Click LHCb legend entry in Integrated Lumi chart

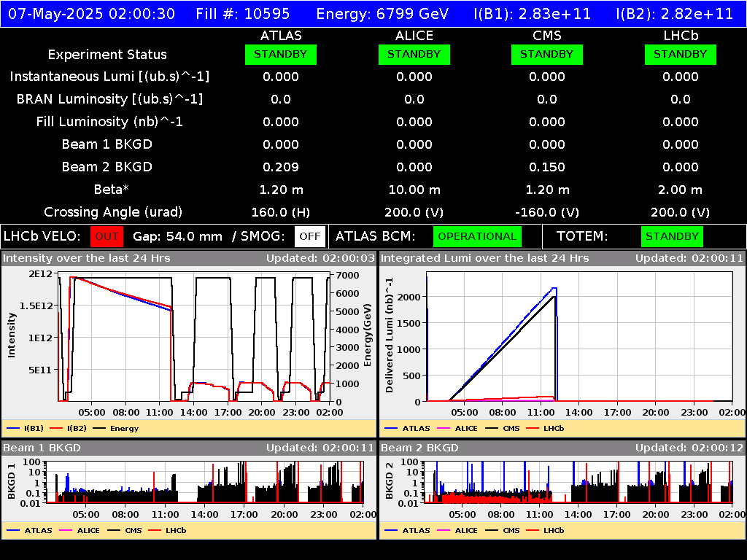click(545, 428)
